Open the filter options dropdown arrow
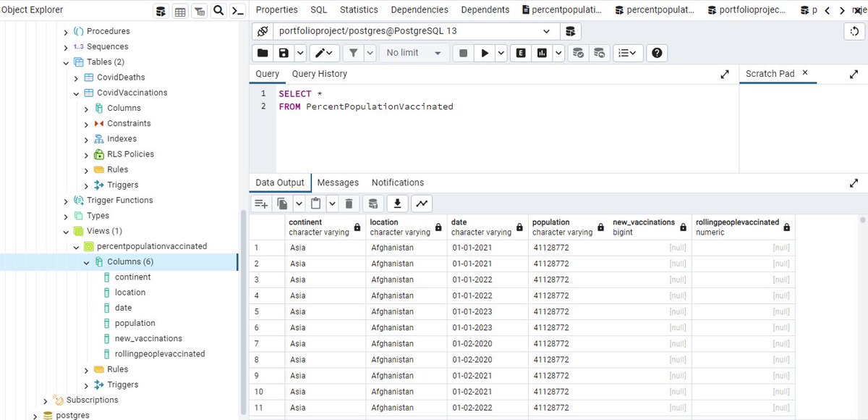Image resolution: width=868 pixels, height=420 pixels. pyautogui.click(x=370, y=53)
